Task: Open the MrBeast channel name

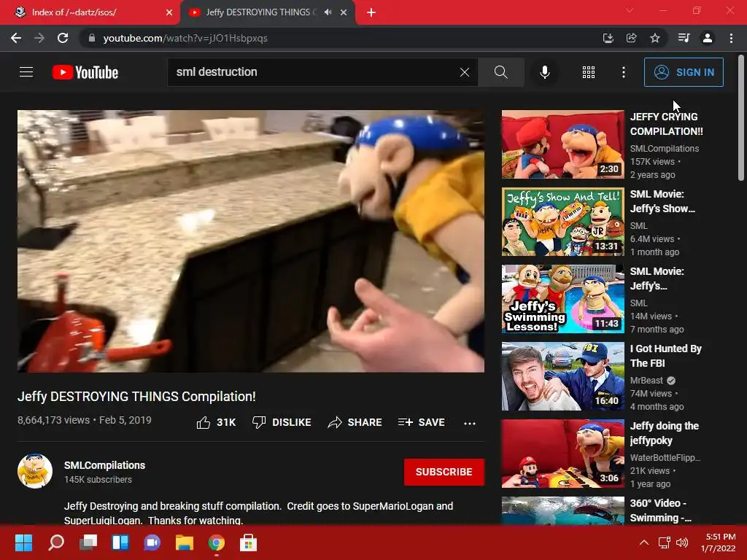Action: coord(646,381)
